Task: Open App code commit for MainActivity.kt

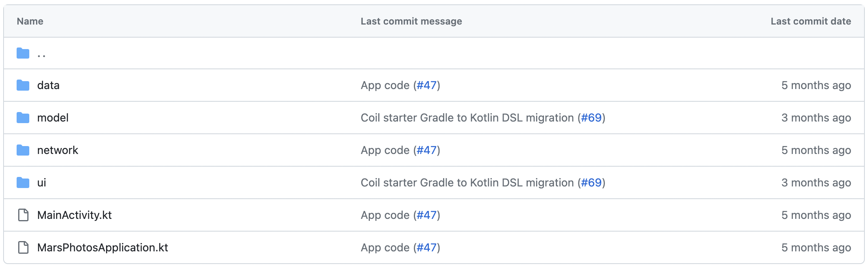Action: pyautogui.click(x=385, y=215)
